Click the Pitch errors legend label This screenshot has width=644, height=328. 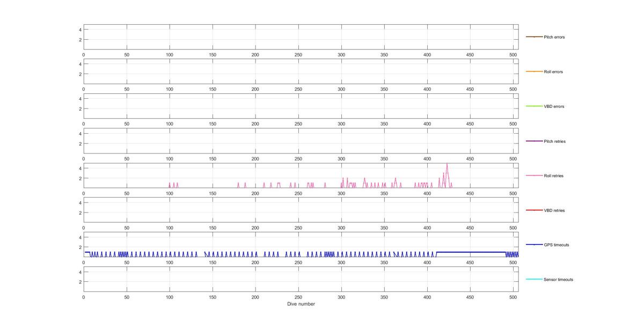(554, 37)
